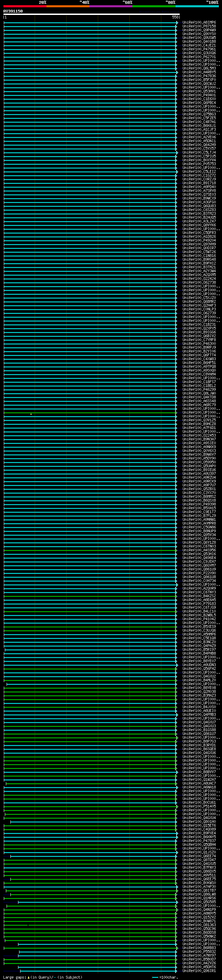Select hit label UniRef100_B6K6J1

pyautogui.click(x=199, y=125)
